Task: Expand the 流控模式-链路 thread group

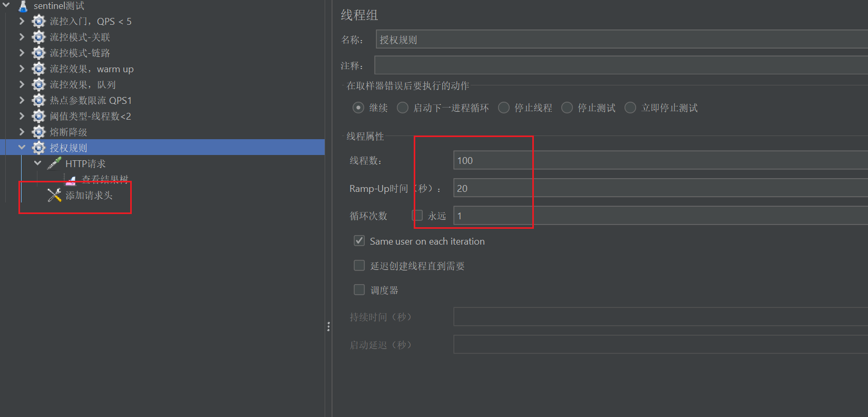Action: tap(22, 53)
